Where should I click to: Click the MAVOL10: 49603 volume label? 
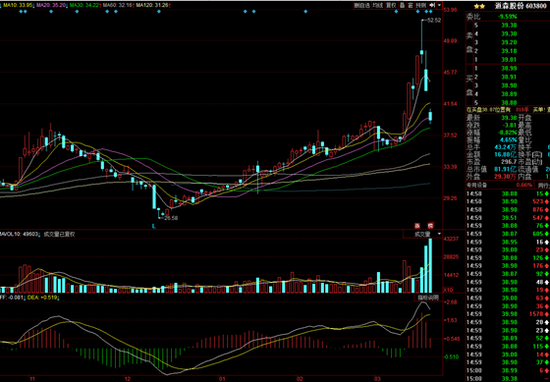[19, 234]
